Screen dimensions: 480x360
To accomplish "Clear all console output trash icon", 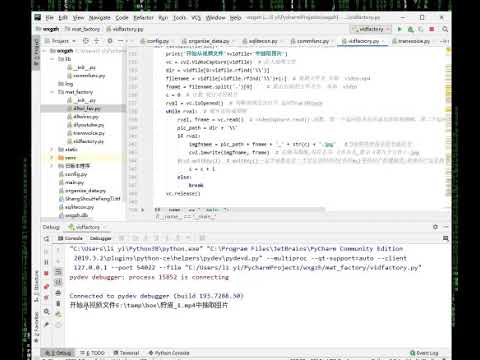I will [58, 304].
